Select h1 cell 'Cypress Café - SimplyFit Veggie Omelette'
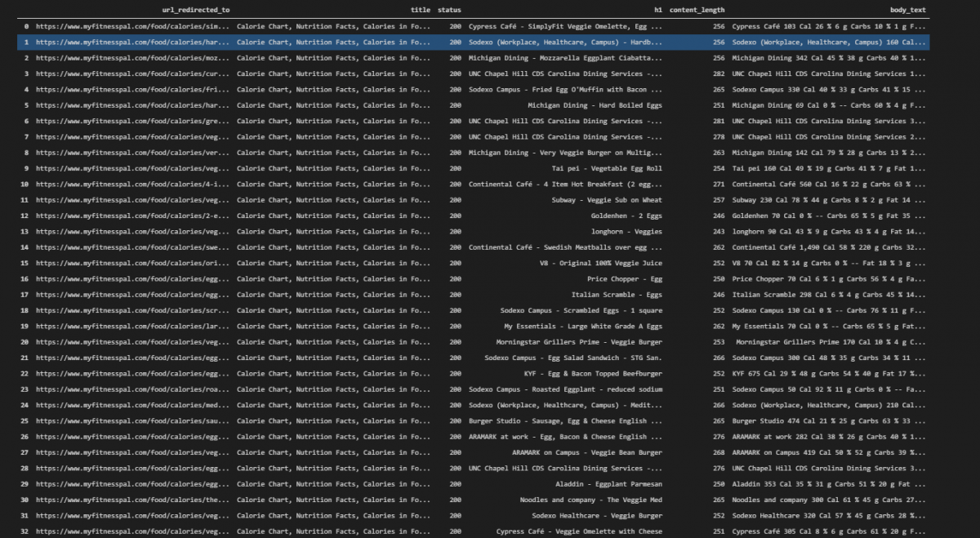This screenshot has width=980, height=538. click(x=565, y=26)
